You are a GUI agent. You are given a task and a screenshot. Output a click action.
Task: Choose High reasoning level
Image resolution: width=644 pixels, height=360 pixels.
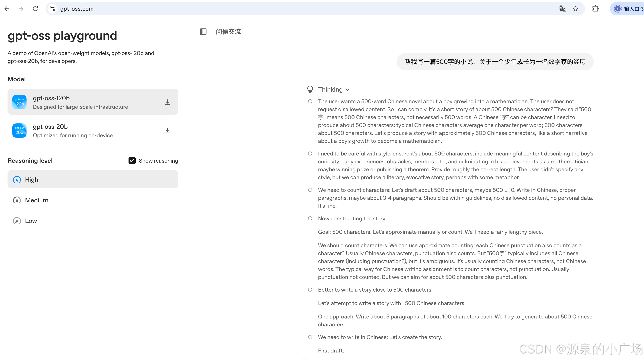[x=93, y=179]
